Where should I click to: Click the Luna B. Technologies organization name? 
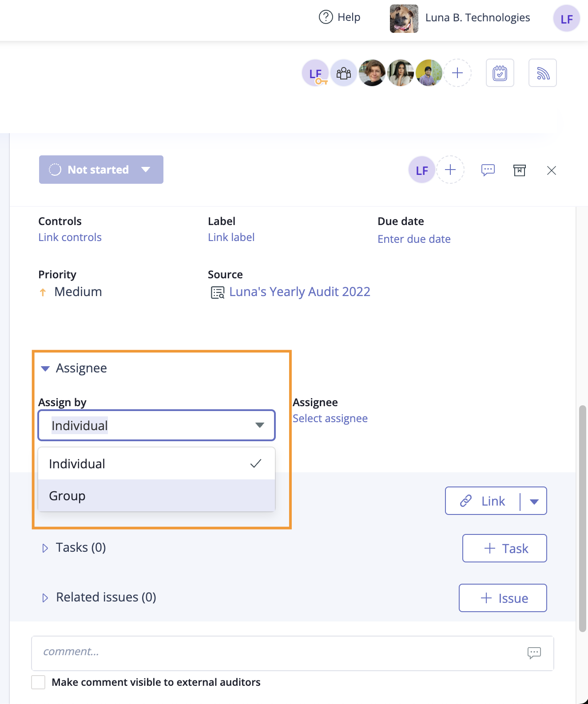tap(478, 17)
